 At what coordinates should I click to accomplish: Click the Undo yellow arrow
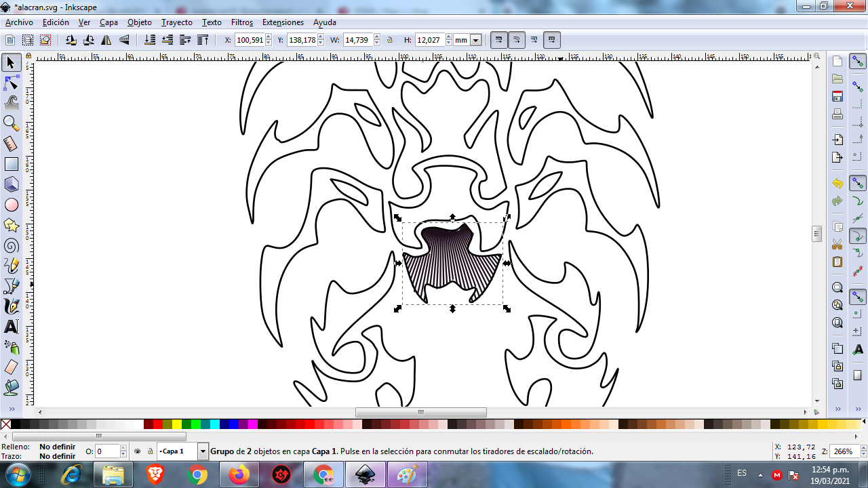pyautogui.click(x=837, y=184)
